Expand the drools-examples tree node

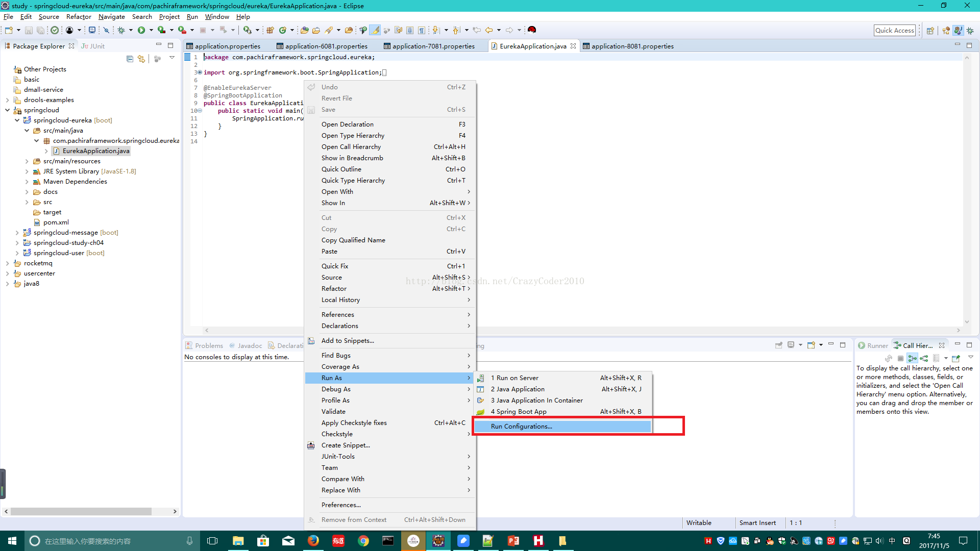pos(7,99)
